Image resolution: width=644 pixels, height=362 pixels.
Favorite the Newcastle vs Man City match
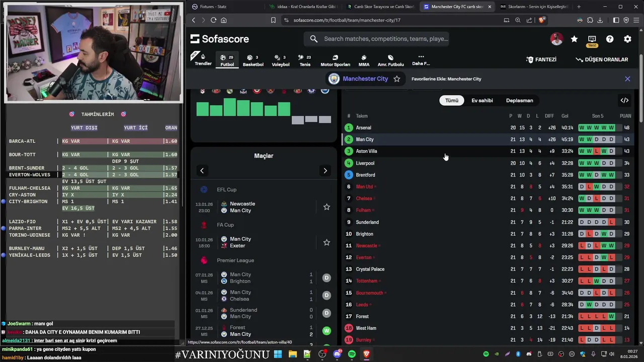click(x=327, y=207)
